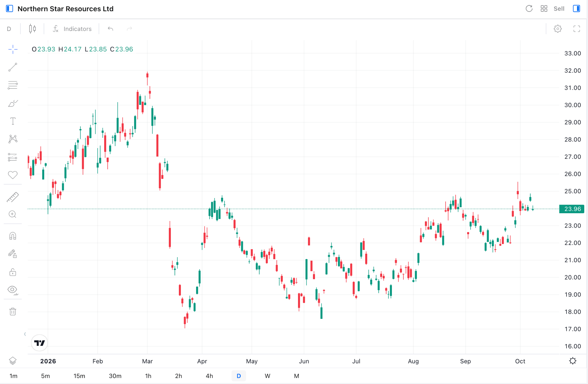
Task: Open the D interval dropdown in toolbar
Action: pyautogui.click(x=9, y=29)
